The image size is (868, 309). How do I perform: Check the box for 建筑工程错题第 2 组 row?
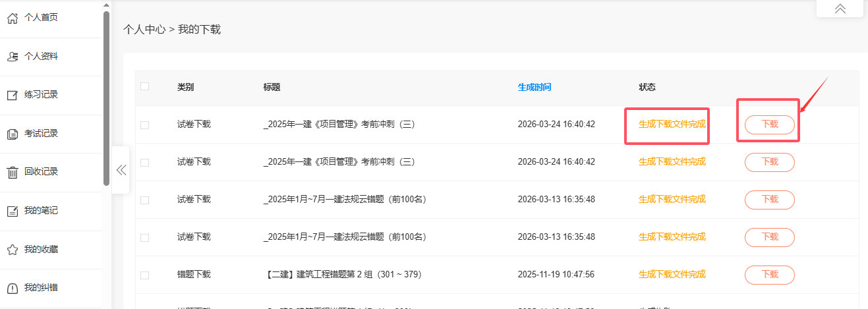(144, 275)
